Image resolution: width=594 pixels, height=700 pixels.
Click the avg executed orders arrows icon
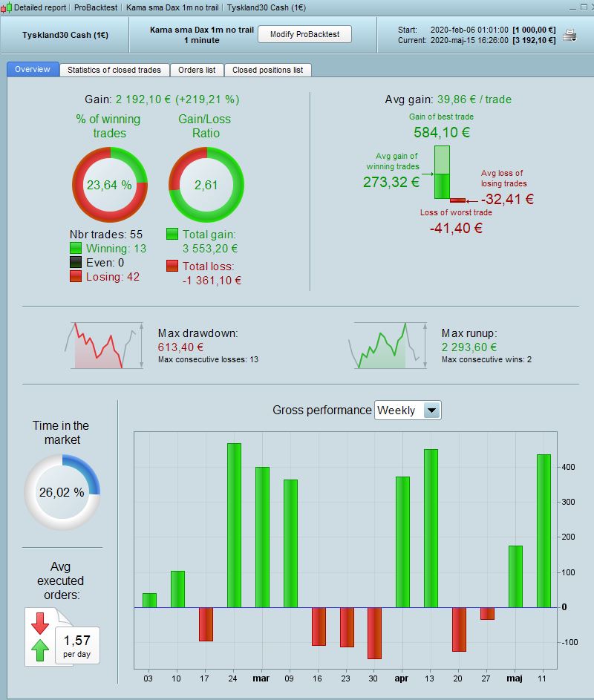point(40,637)
